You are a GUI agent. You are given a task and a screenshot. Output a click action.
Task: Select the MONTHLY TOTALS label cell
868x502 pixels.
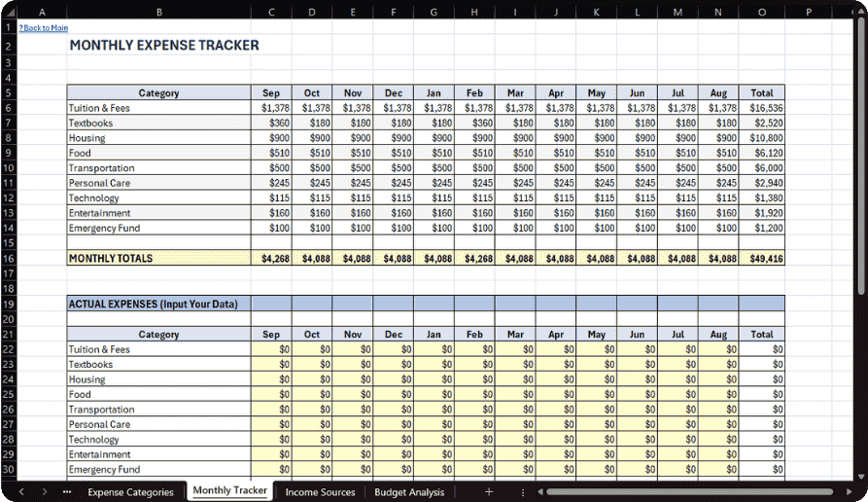tap(158, 259)
